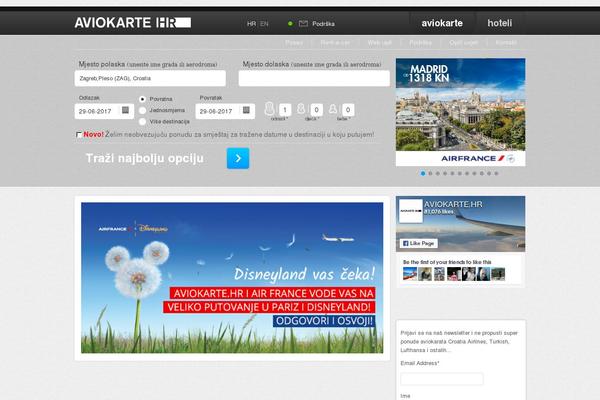Screen dimensions: 600x400
Task: Click the newsletter Email Address field
Action: coord(442,379)
